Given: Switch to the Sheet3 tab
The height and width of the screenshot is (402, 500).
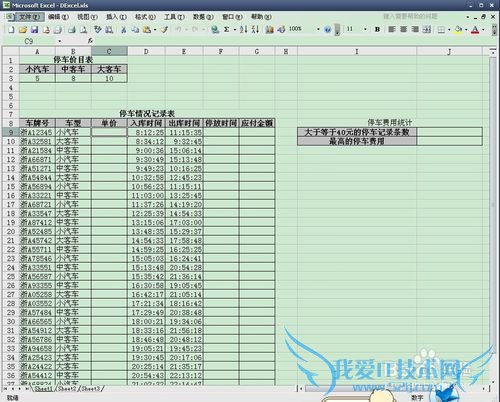Looking at the screenshot, I should pos(90,389).
